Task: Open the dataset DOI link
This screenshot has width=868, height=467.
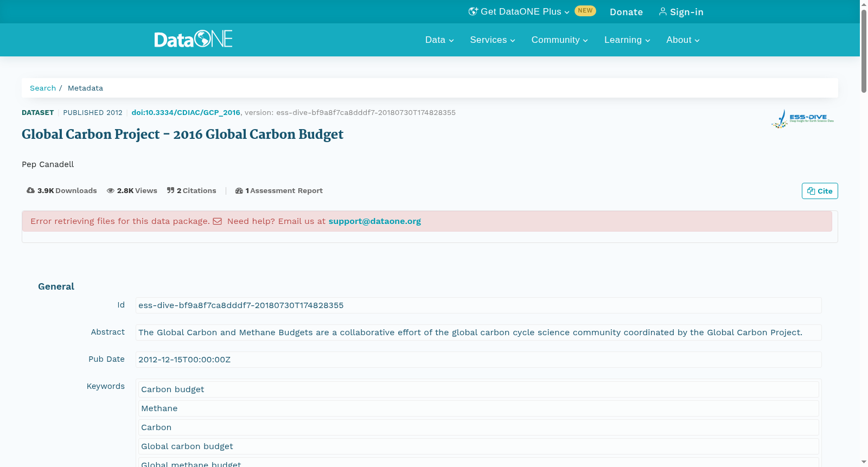Action: (186, 112)
